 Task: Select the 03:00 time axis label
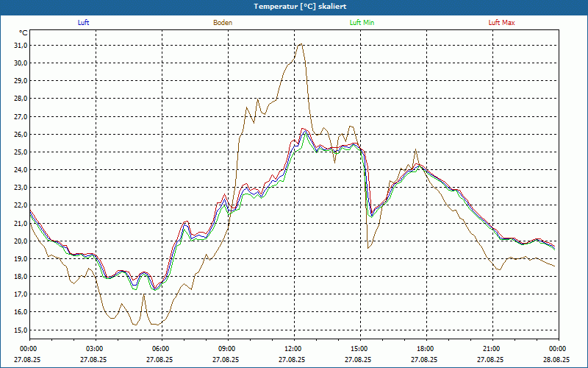[95, 349]
